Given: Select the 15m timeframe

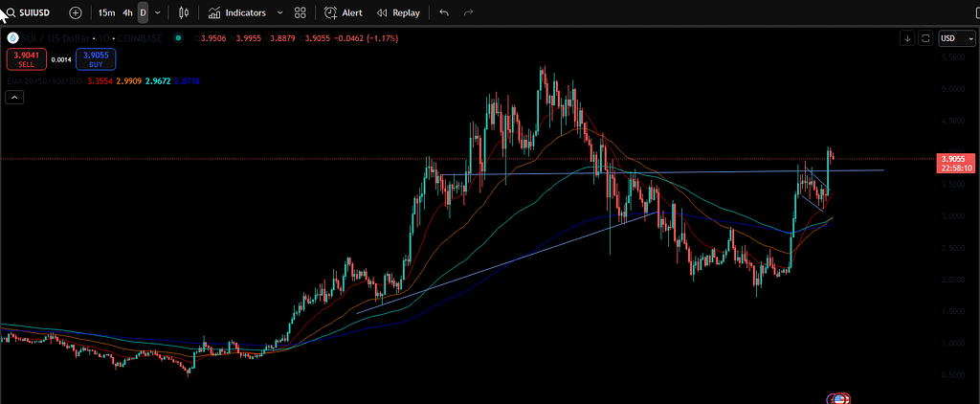Looking at the screenshot, I should pyautogui.click(x=106, y=13).
